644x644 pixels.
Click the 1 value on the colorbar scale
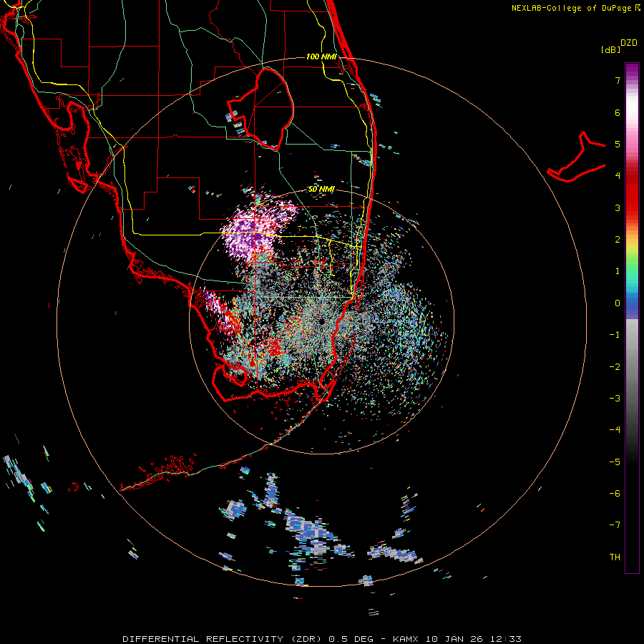618,271
